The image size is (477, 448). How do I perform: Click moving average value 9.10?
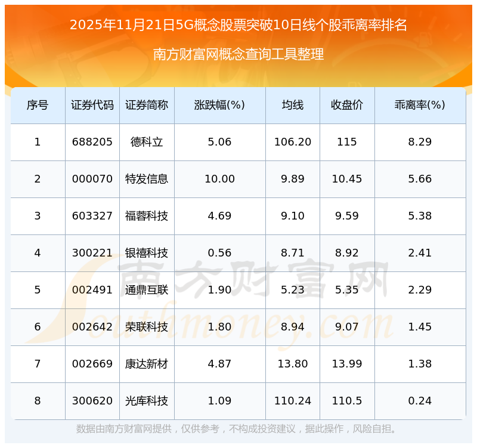(293, 216)
